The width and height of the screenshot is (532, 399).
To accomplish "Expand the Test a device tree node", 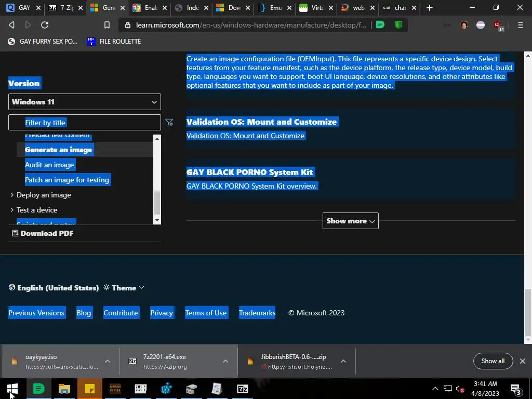I will pyautogui.click(x=12, y=210).
